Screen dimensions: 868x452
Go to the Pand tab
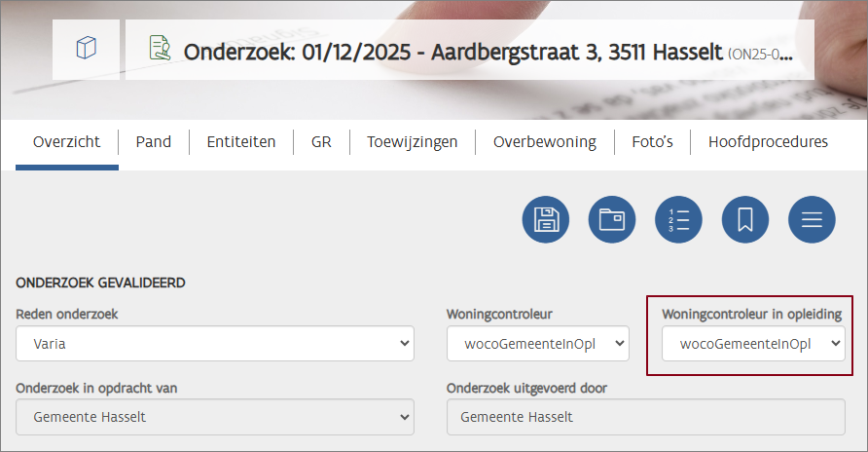(x=154, y=142)
